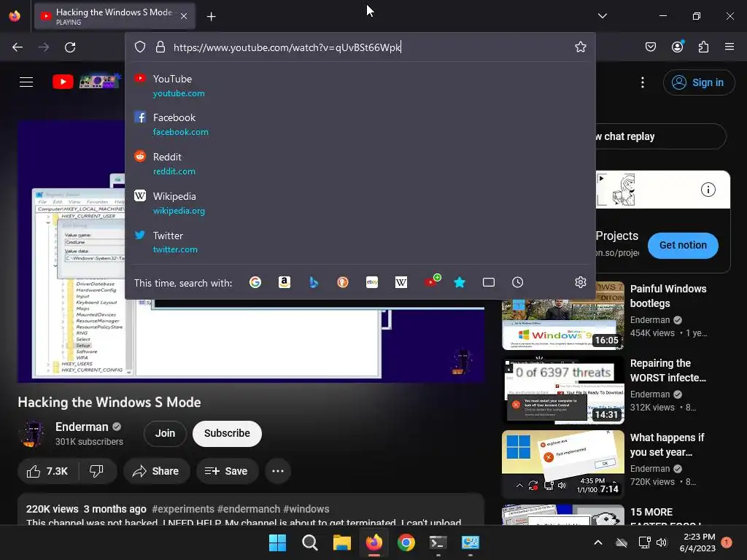Sign in to YouTube

point(699,82)
